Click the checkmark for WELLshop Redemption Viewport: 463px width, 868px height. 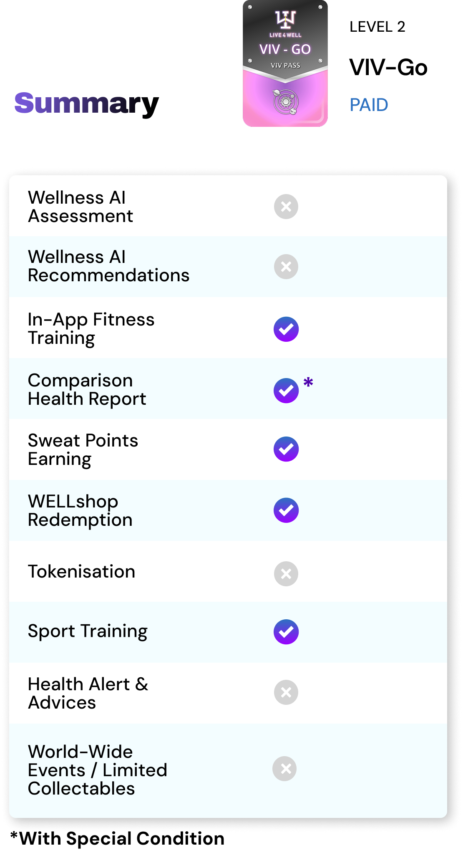286,510
